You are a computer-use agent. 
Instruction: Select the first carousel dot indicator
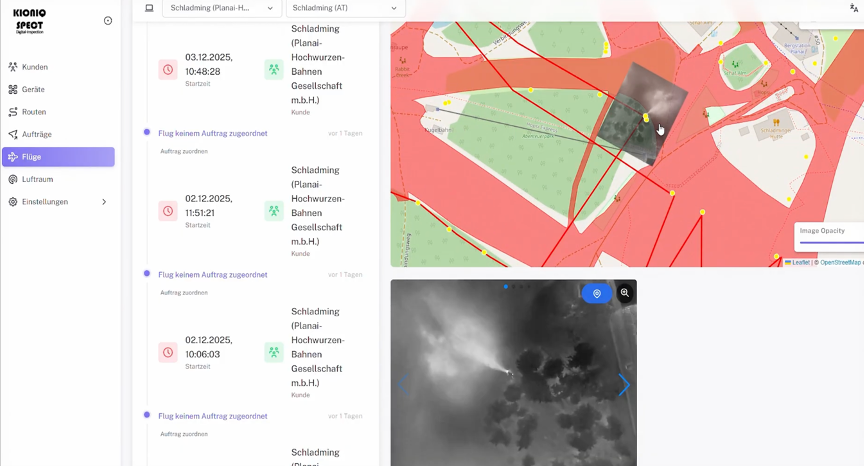pyautogui.click(x=505, y=286)
